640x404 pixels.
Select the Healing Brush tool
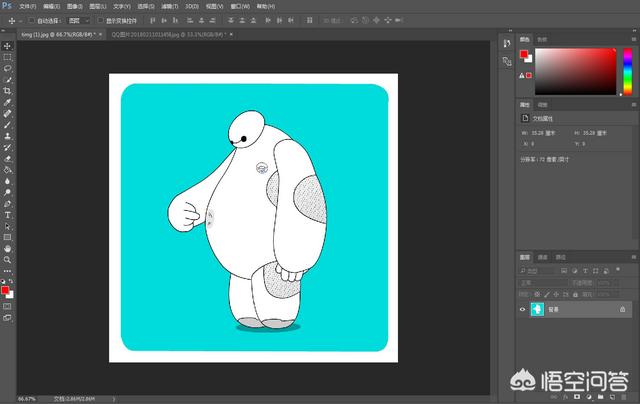click(7, 113)
